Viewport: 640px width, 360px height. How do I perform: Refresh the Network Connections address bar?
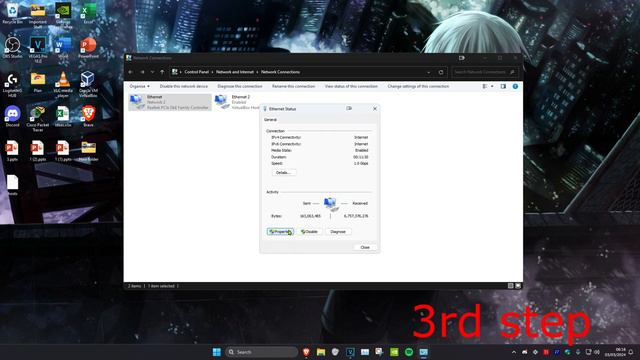pos(441,72)
